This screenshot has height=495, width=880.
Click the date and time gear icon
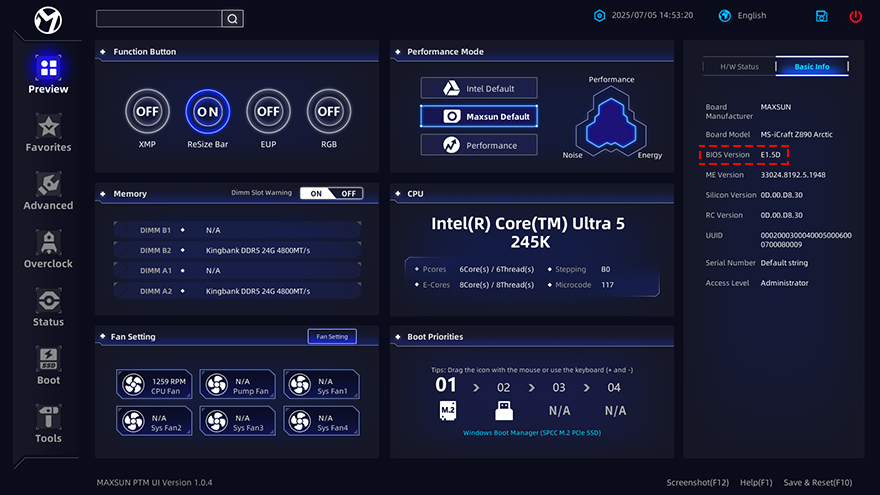coord(599,16)
